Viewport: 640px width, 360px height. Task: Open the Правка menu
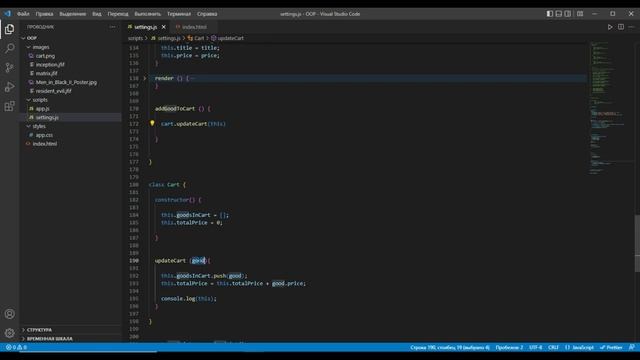click(44, 14)
